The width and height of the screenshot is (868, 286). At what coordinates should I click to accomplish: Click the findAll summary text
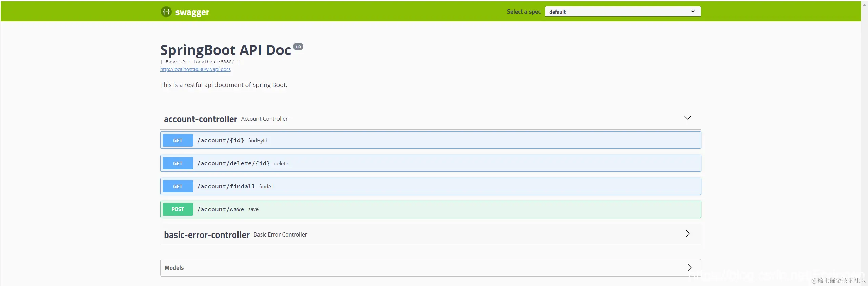[266, 186]
